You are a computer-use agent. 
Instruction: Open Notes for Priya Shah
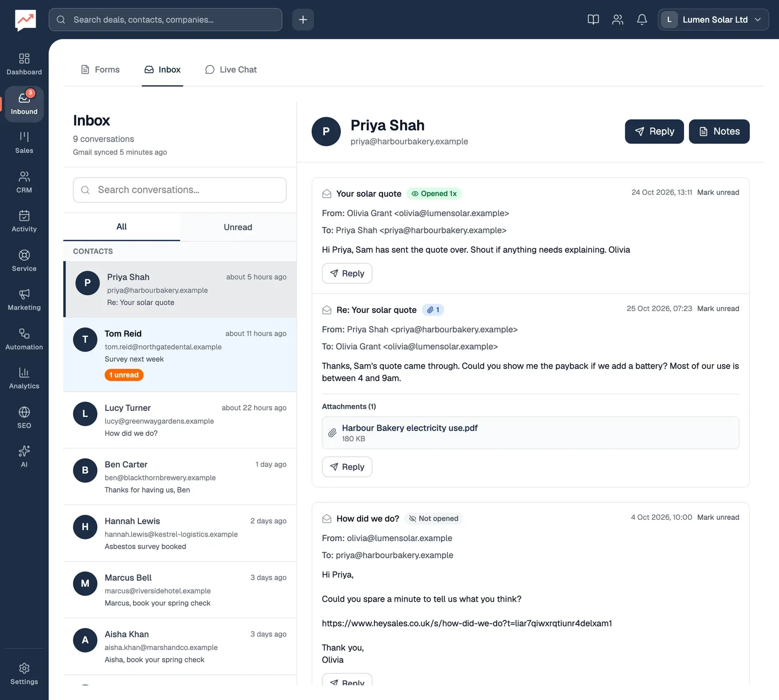pos(719,131)
